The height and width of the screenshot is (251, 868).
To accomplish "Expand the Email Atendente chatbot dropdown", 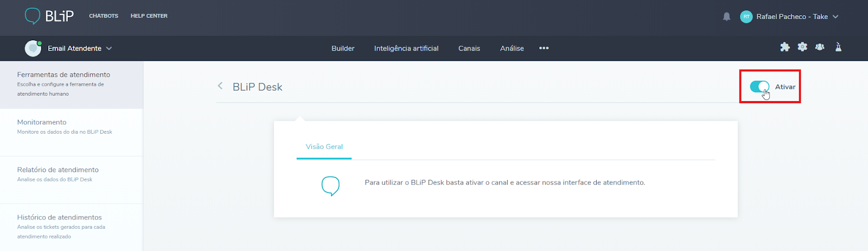I will click(x=109, y=48).
